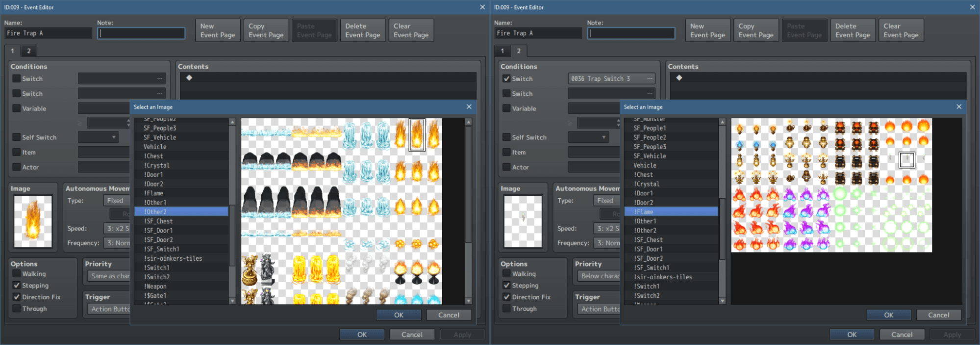Click the Image preview box in right window
980x345 pixels.
[523, 221]
